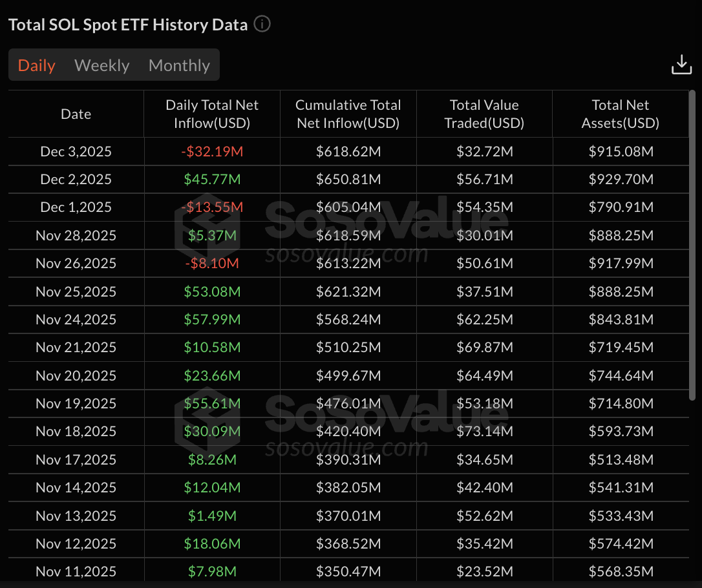
Task: Click the info icon beside the title
Action: (x=262, y=24)
